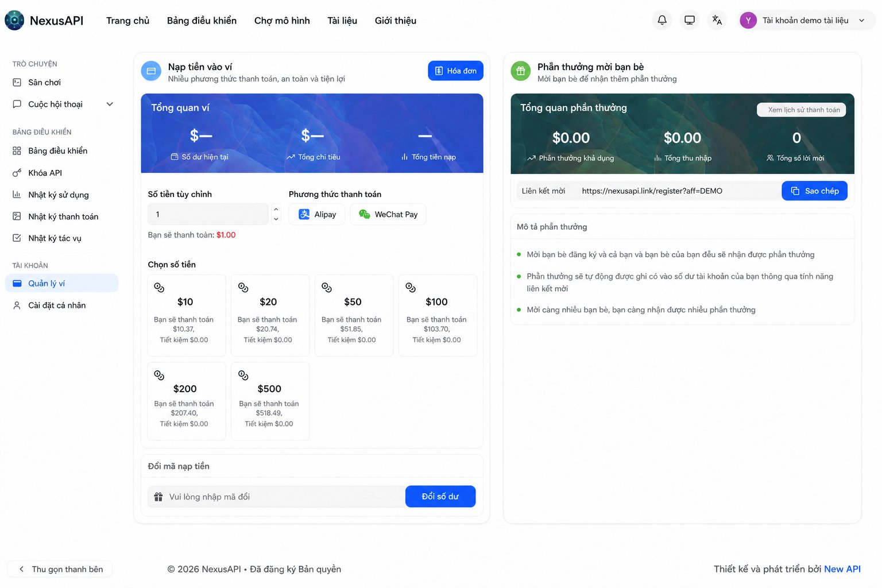Open Giới thiệu in the top navigation
The image size is (882, 588).
tap(396, 21)
